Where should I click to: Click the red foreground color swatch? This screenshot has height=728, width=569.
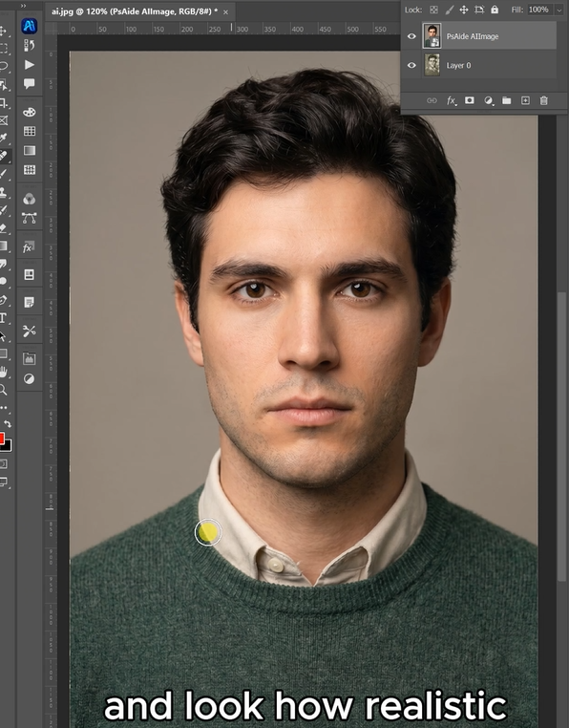coord(2,438)
